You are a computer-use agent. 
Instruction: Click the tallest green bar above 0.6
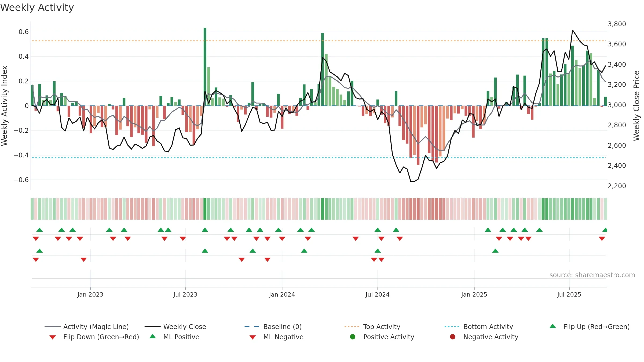[x=205, y=67]
